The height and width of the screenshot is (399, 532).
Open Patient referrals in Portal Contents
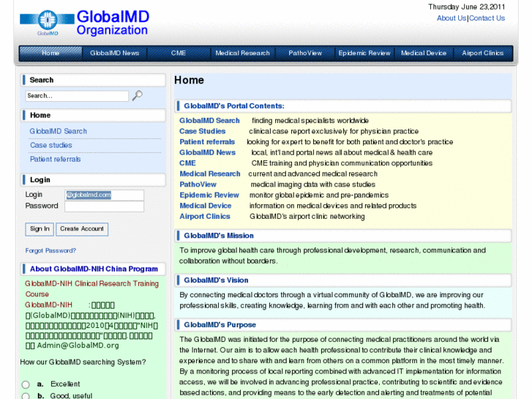tap(207, 142)
